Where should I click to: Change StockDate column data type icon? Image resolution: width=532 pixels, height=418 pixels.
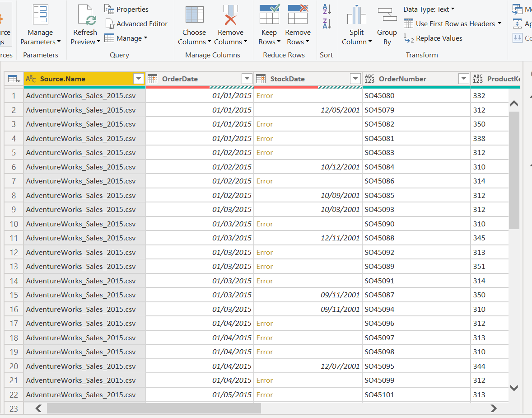pyautogui.click(x=261, y=79)
